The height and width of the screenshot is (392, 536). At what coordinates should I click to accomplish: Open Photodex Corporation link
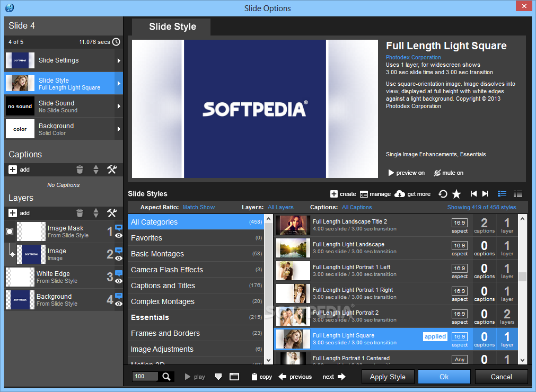pyautogui.click(x=413, y=57)
